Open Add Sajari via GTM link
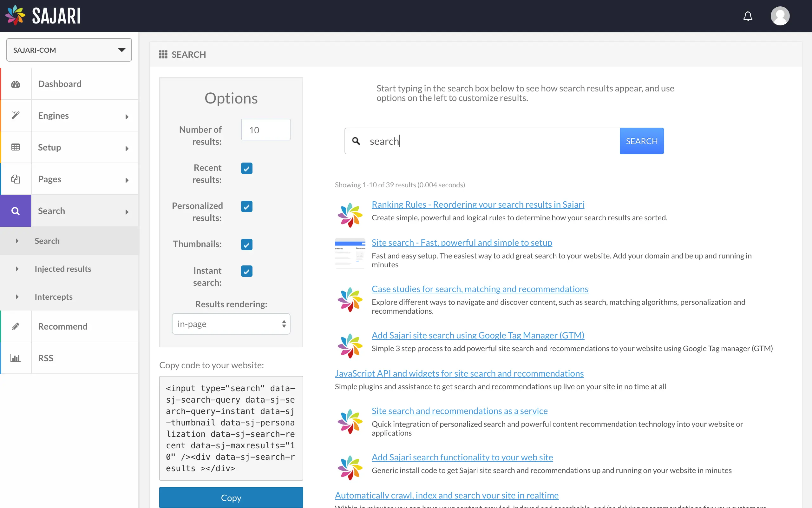The image size is (812, 508). (478, 335)
